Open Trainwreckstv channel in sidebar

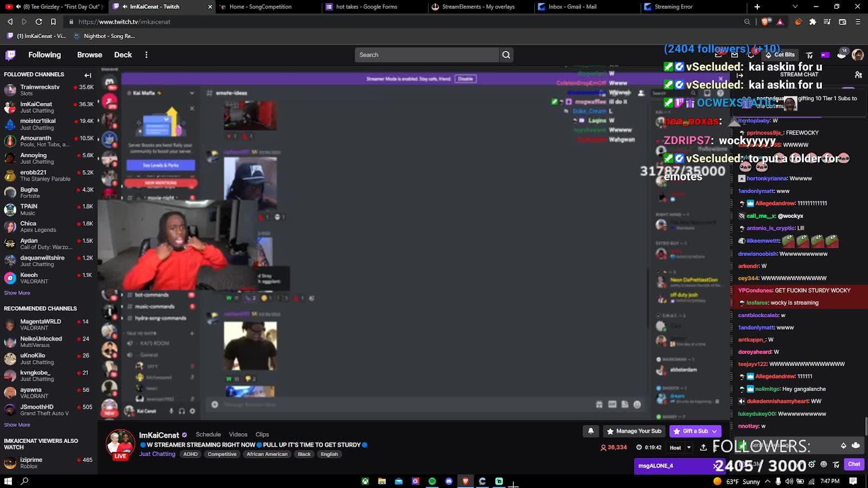pos(49,90)
